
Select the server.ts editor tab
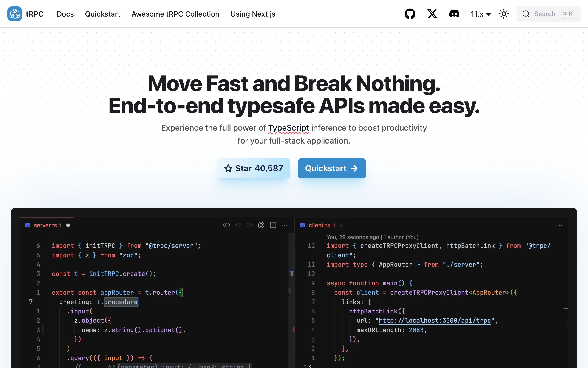point(47,225)
